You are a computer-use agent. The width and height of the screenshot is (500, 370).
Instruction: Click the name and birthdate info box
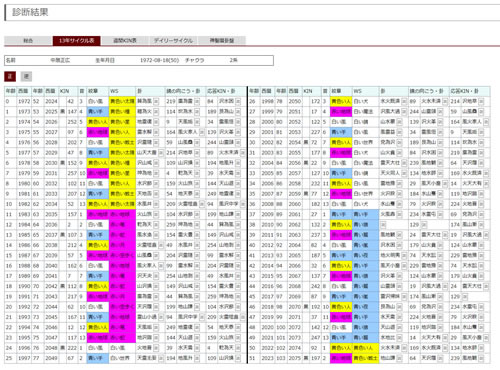[x=139, y=60]
